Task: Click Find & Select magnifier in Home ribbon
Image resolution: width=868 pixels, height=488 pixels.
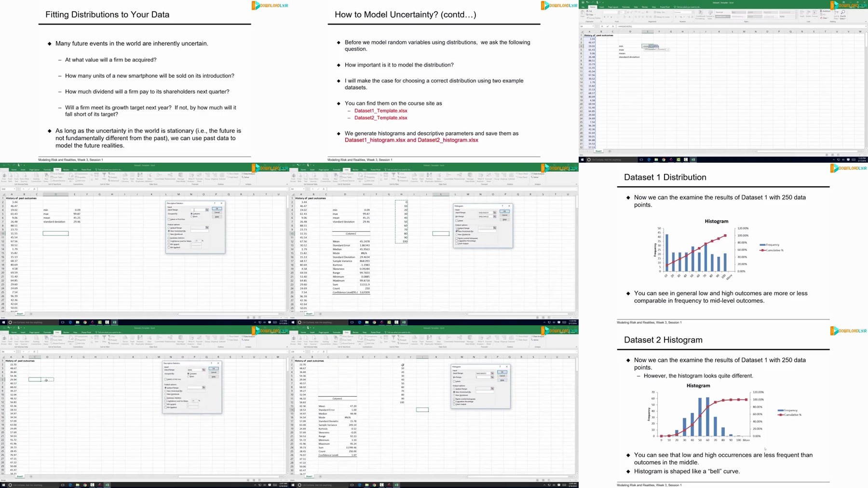Action: click(842, 12)
